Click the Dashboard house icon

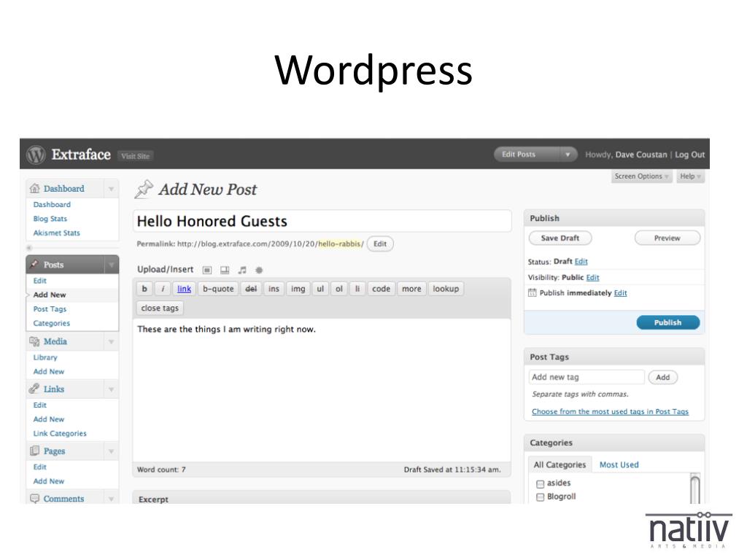34,188
